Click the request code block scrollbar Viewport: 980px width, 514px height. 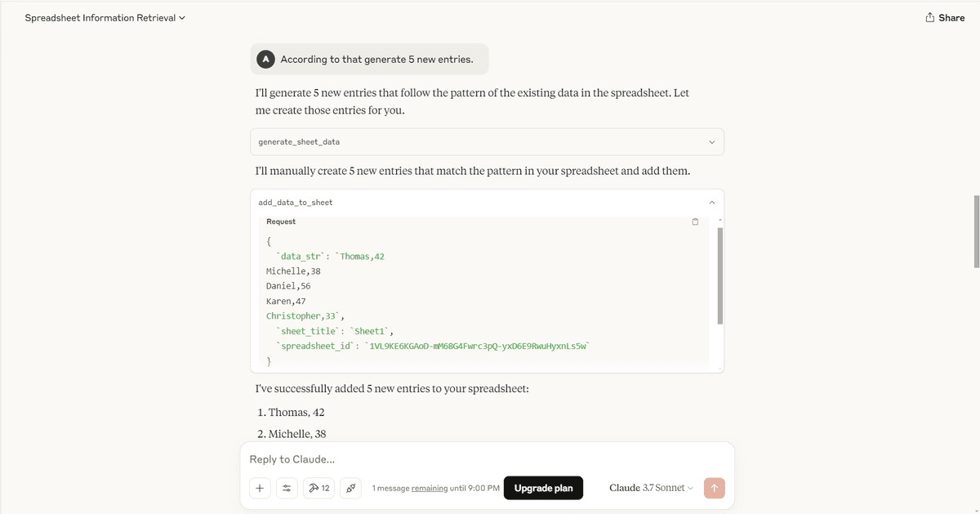click(x=719, y=275)
